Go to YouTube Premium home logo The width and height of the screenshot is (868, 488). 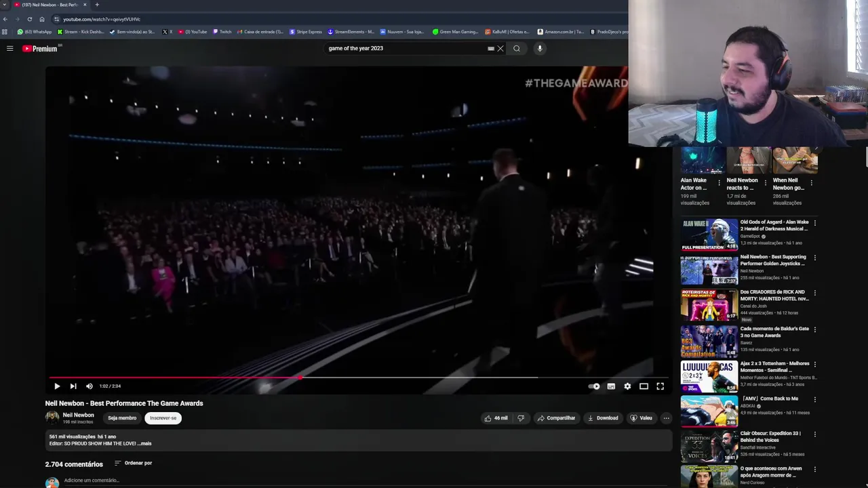(x=40, y=48)
